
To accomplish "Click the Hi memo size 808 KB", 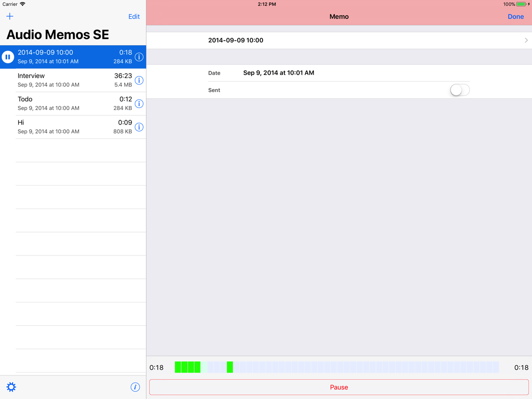I will pos(122,132).
